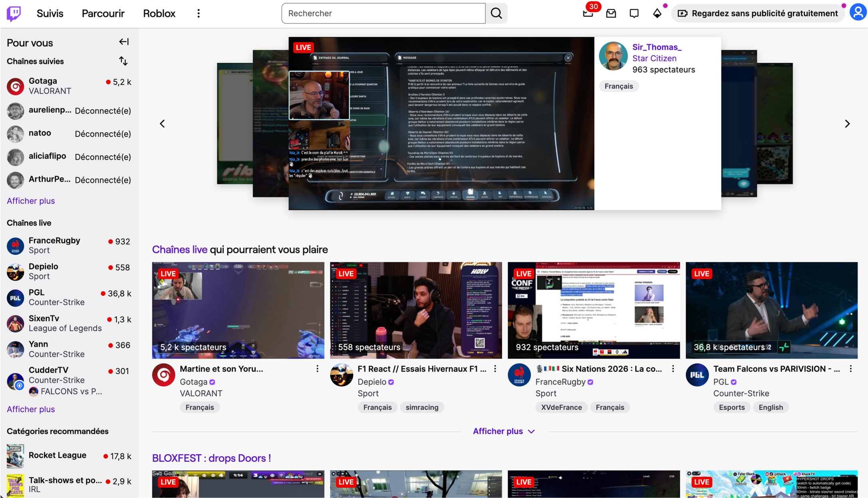Viewport: 868px width, 498px height.
Task: Open Depielo avatar under stream card
Action: click(341, 374)
